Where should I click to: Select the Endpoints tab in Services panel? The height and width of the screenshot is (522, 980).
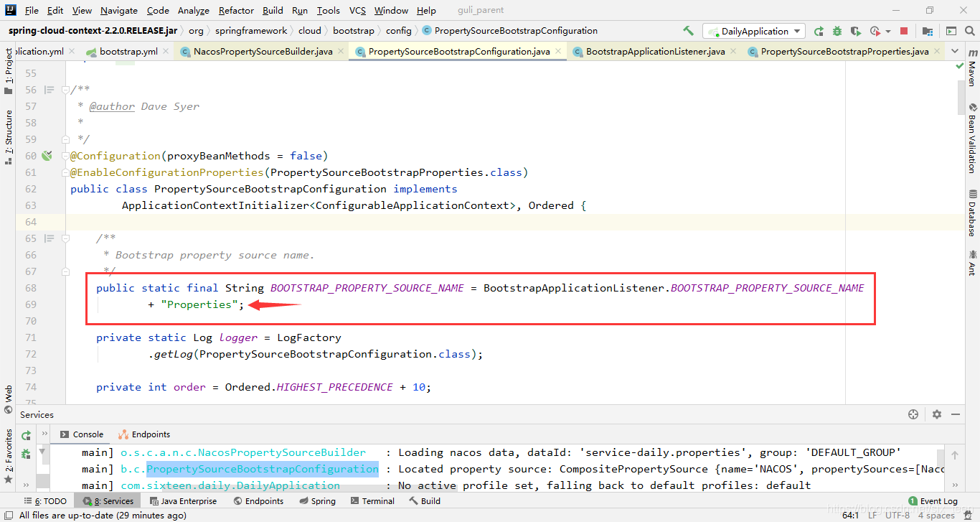[145, 434]
